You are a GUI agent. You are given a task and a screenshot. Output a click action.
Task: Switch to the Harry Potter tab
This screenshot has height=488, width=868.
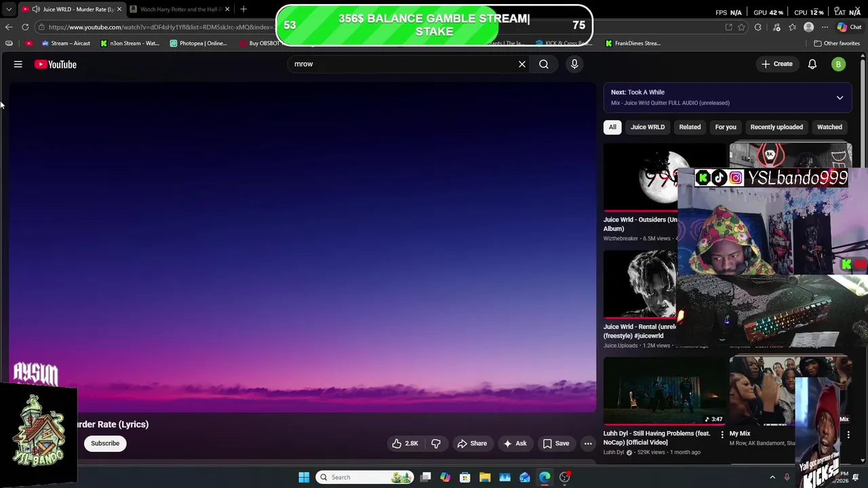click(x=180, y=9)
